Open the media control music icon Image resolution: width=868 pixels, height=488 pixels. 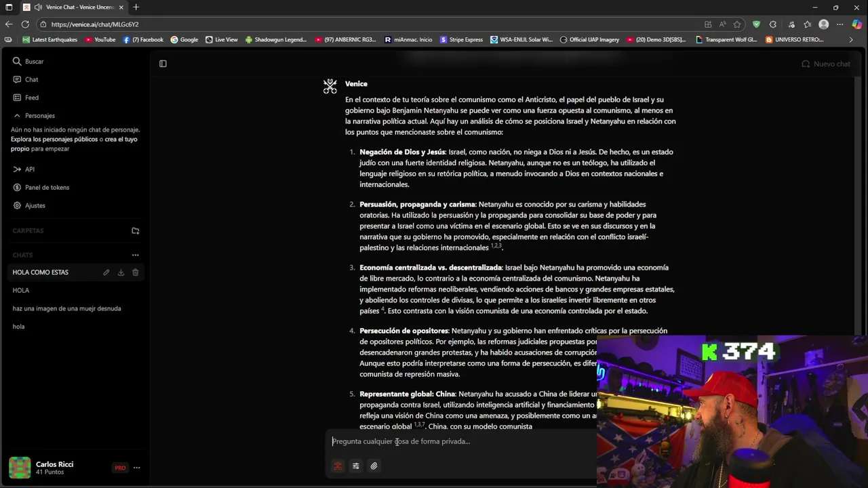[791, 24]
